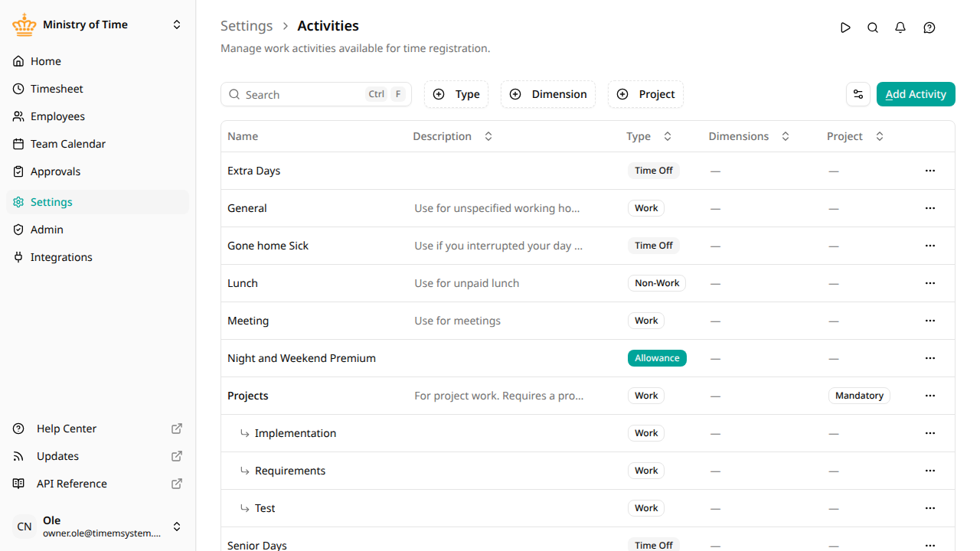Sort by the Dimensions column
Viewport: 980px width, 551px height.
click(749, 136)
